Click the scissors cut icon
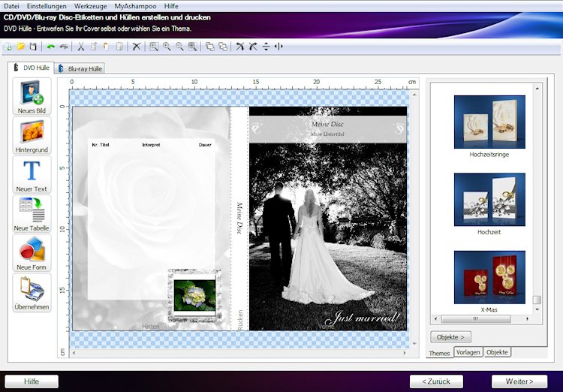 81,47
